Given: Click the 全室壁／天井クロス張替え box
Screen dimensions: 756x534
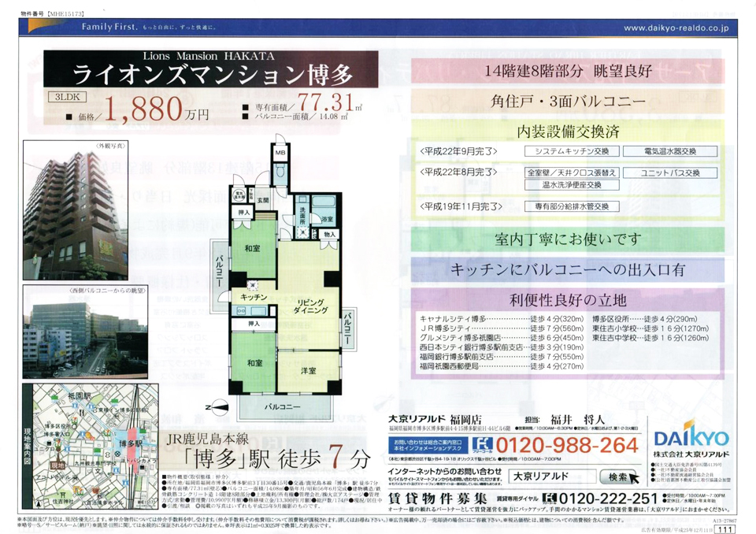Looking at the screenshot, I should coord(572,172).
